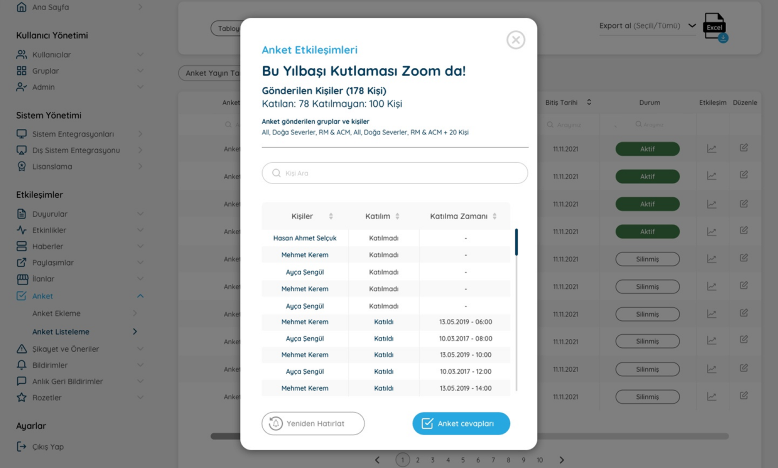
Task: Click the next page arrow
Action: click(x=562, y=460)
